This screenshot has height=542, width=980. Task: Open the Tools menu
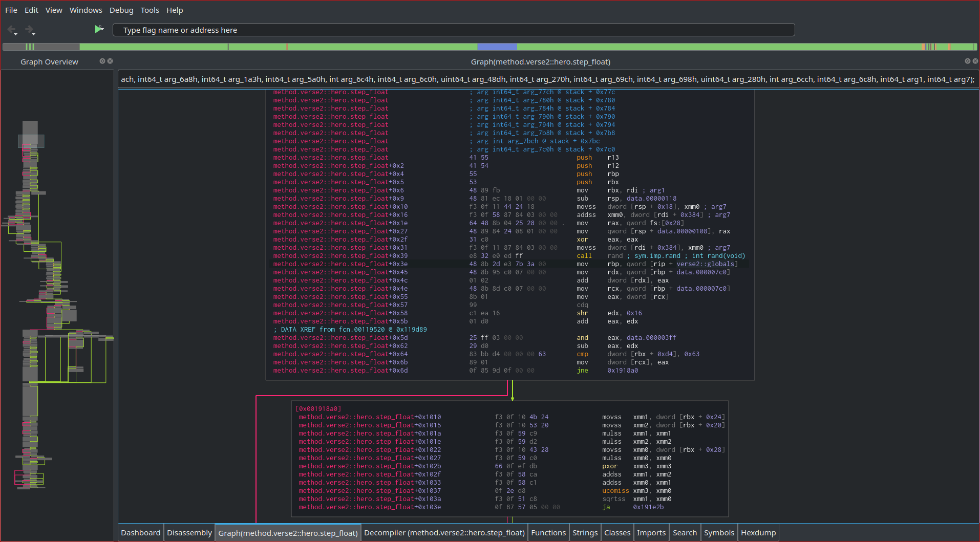tap(150, 10)
